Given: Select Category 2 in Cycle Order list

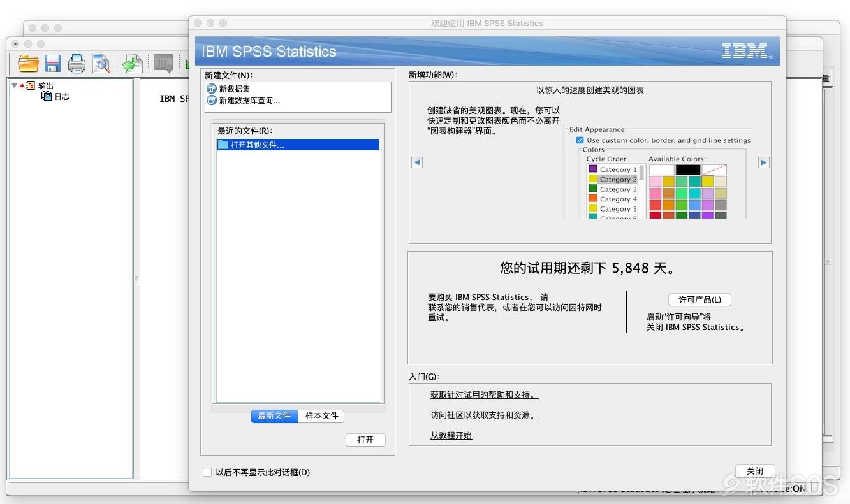Looking at the screenshot, I should (613, 180).
